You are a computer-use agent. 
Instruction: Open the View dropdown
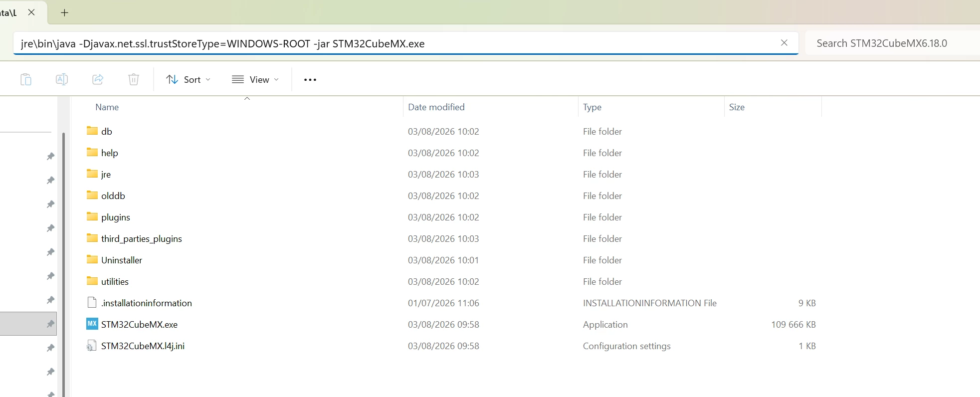point(255,80)
